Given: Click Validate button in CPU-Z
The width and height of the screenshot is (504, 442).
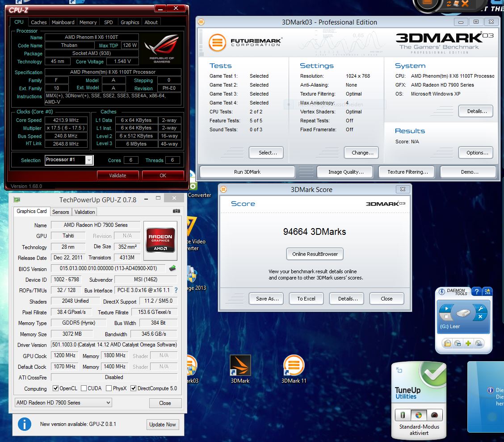Looking at the screenshot, I should [x=118, y=175].
